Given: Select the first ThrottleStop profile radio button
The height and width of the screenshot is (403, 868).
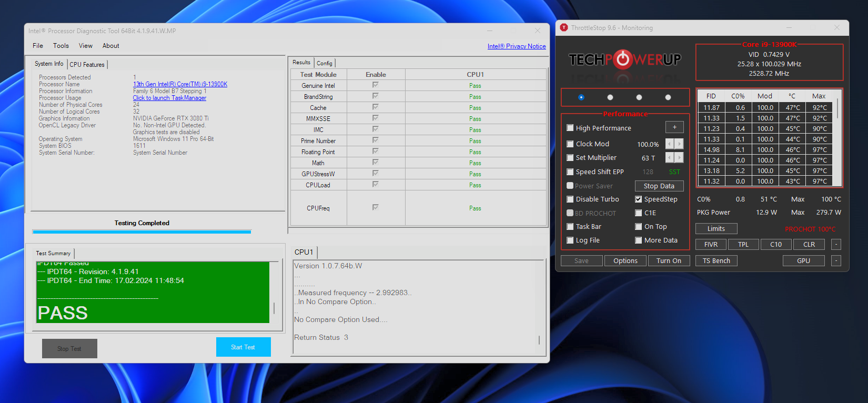Looking at the screenshot, I should [x=581, y=97].
